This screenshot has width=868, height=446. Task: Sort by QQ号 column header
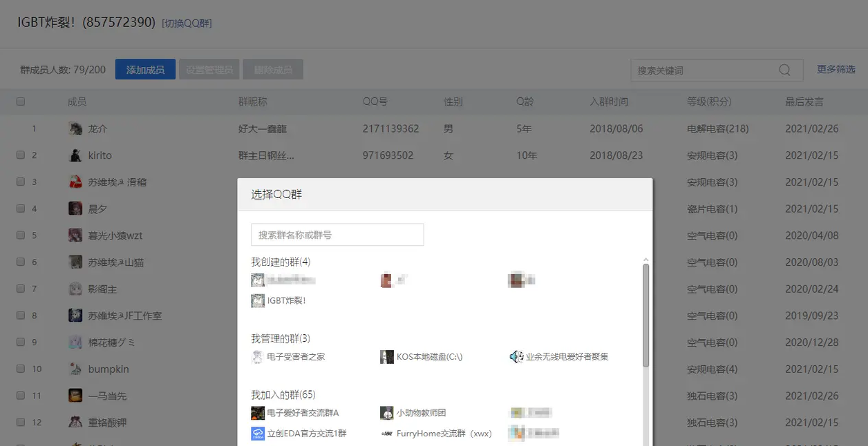[375, 101]
